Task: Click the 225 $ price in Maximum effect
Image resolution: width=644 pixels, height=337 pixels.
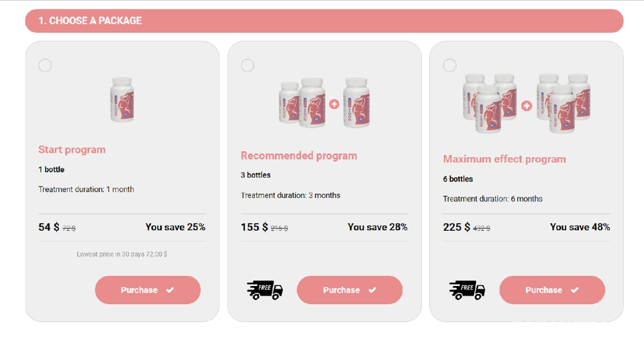Action: pyautogui.click(x=456, y=228)
